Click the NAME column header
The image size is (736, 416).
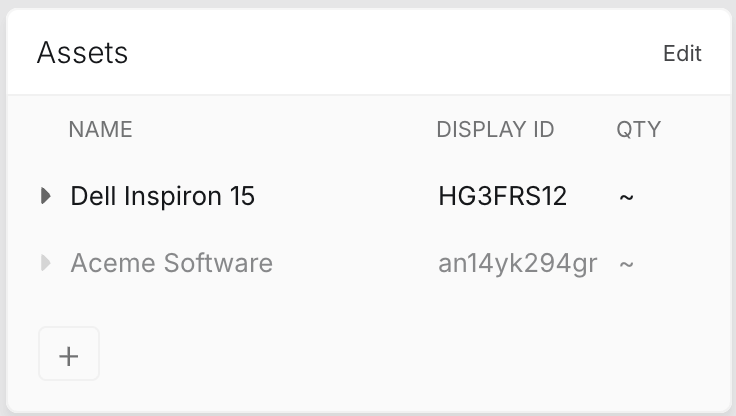coord(100,130)
